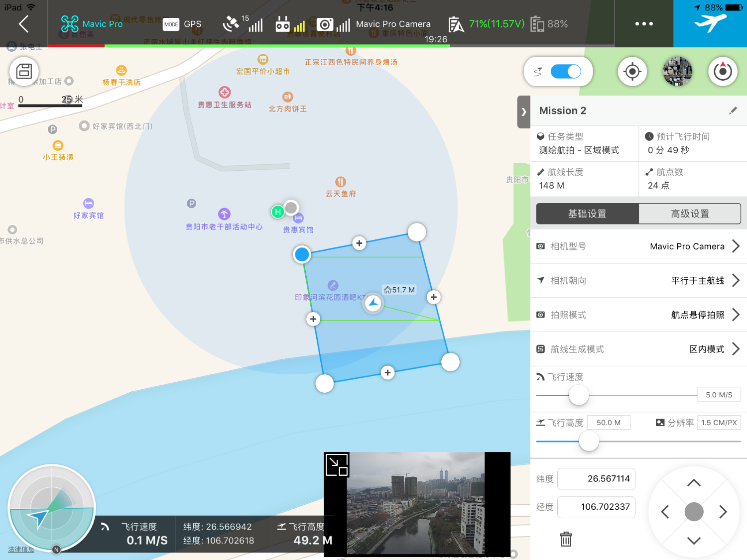Image resolution: width=747 pixels, height=560 pixels.
Task: Tap the back arrow in top bar
Action: click(x=23, y=24)
